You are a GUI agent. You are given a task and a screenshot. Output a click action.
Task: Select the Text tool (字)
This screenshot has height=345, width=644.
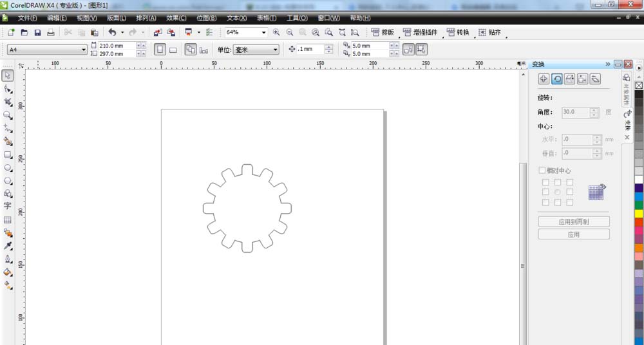[8, 206]
